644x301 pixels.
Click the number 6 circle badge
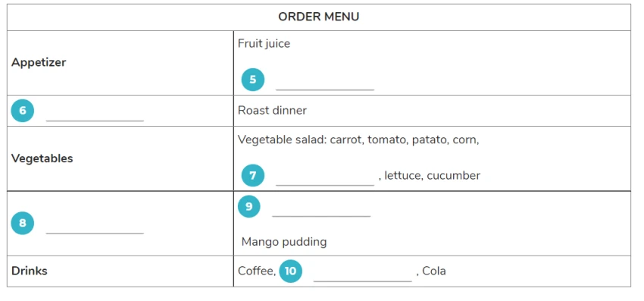pyautogui.click(x=22, y=111)
